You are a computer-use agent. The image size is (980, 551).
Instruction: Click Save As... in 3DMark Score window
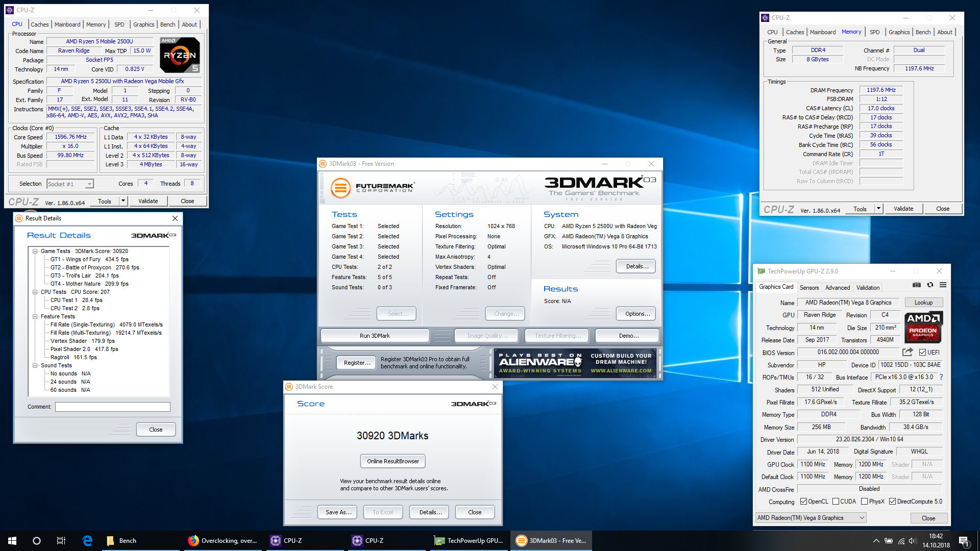[x=338, y=512]
